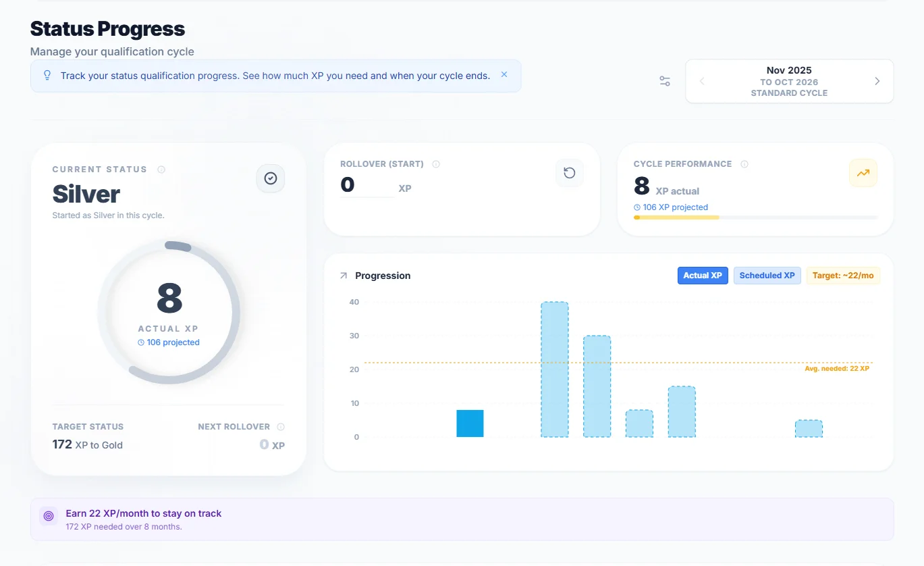Click the Earn 22 XP/month target banner

pyautogui.click(x=462, y=519)
